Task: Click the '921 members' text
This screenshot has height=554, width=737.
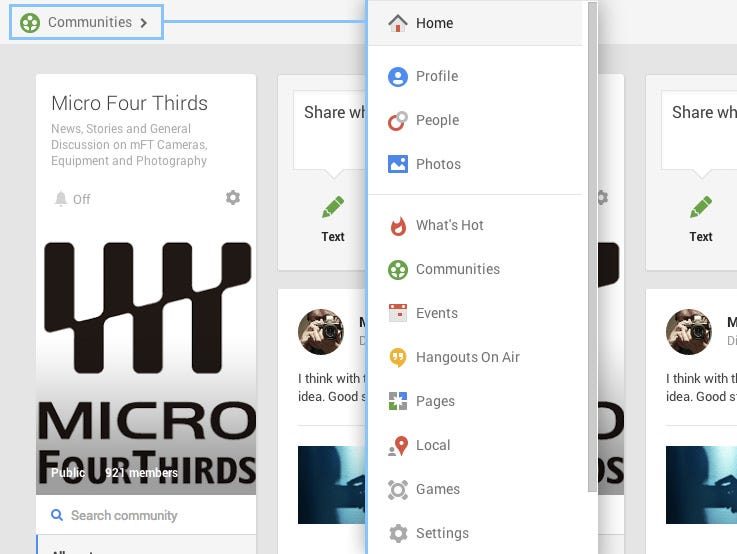Action: (141, 473)
